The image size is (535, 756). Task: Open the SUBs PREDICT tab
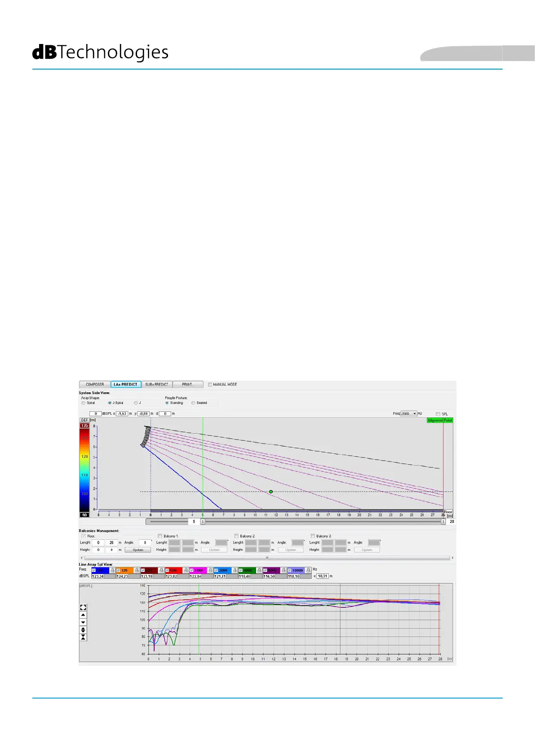tap(156, 385)
